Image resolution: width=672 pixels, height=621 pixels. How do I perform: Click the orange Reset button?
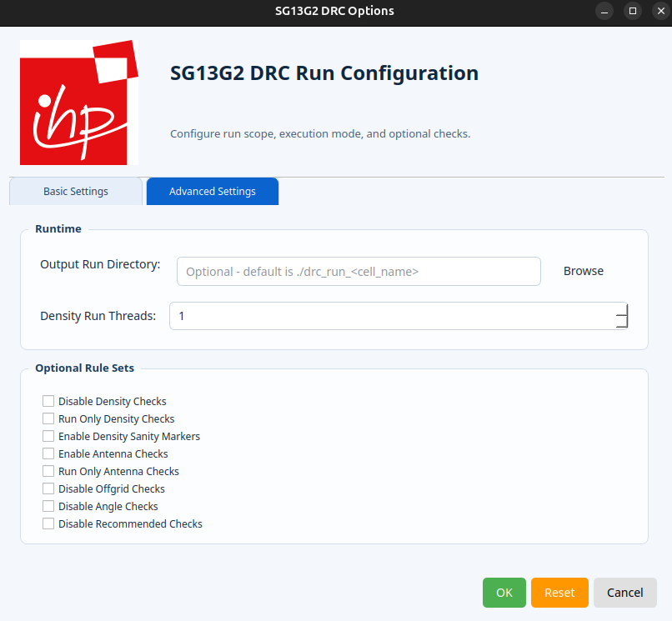point(559,593)
